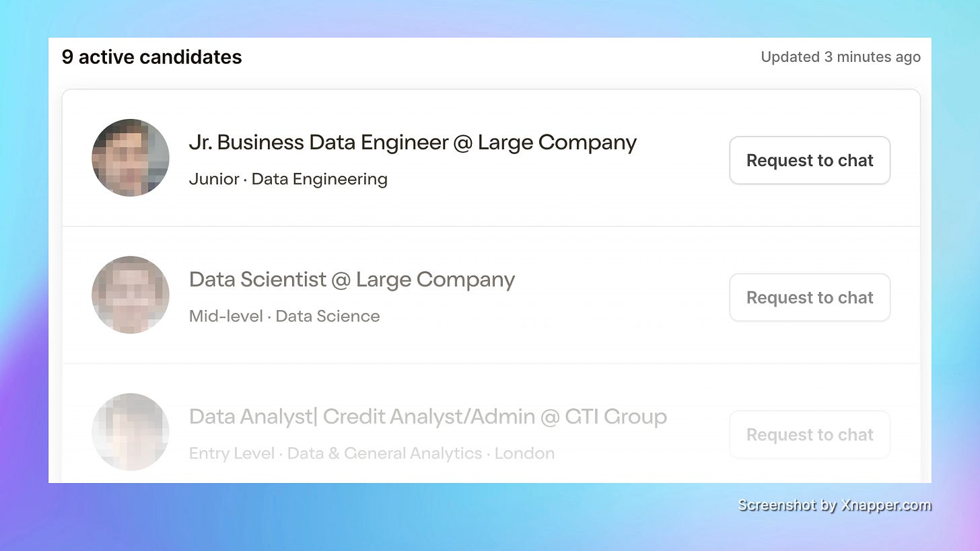Select the faded third candidate row
Viewport: 980px width, 551px height.
(x=491, y=424)
